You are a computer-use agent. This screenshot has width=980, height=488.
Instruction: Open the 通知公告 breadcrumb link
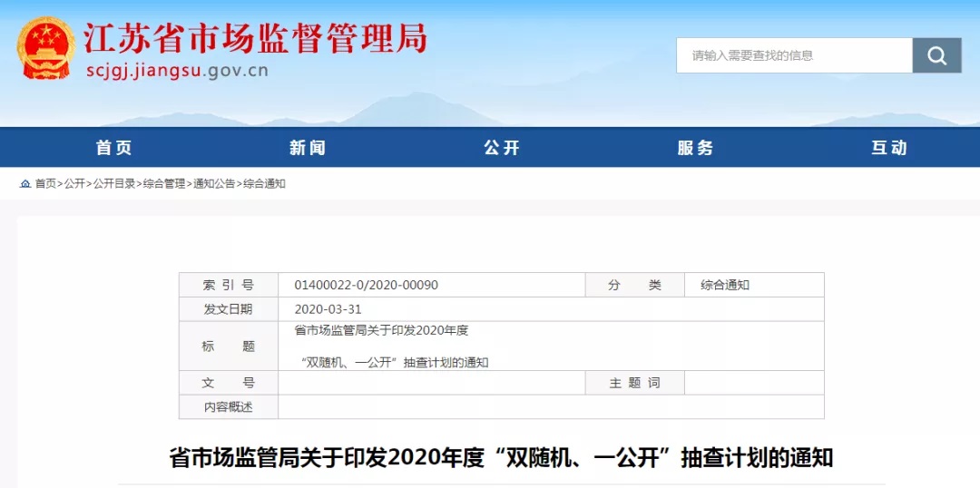click(x=214, y=183)
